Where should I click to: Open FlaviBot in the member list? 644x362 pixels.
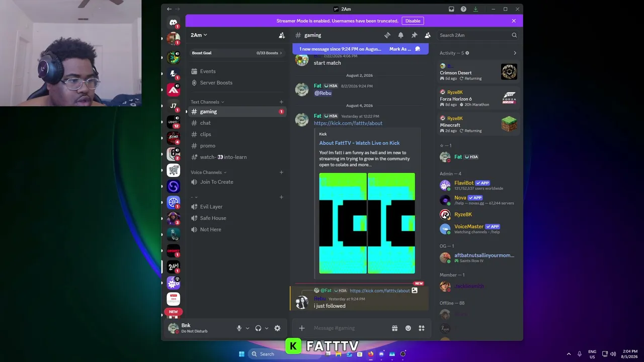click(478, 185)
